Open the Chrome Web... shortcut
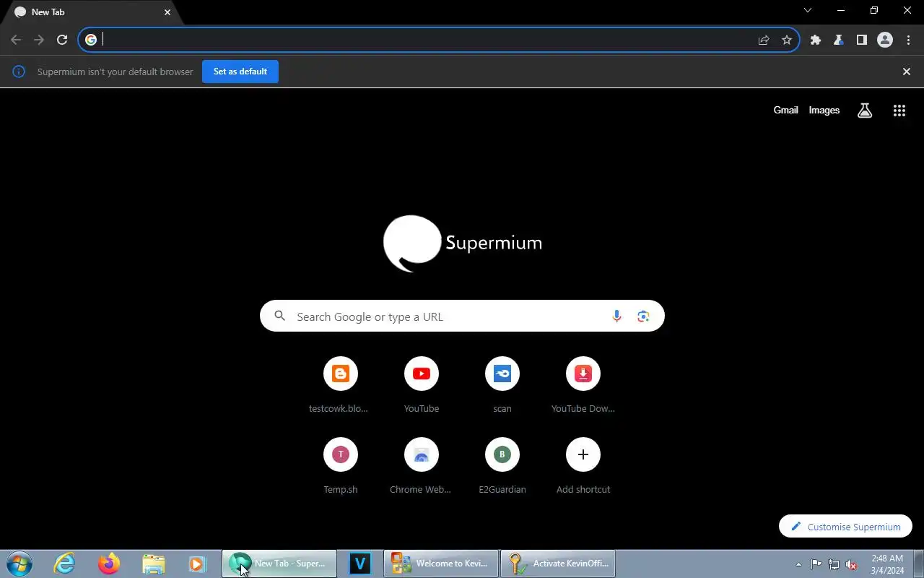The width and height of the screenshot is (924, 578). (x=422, y=465)
